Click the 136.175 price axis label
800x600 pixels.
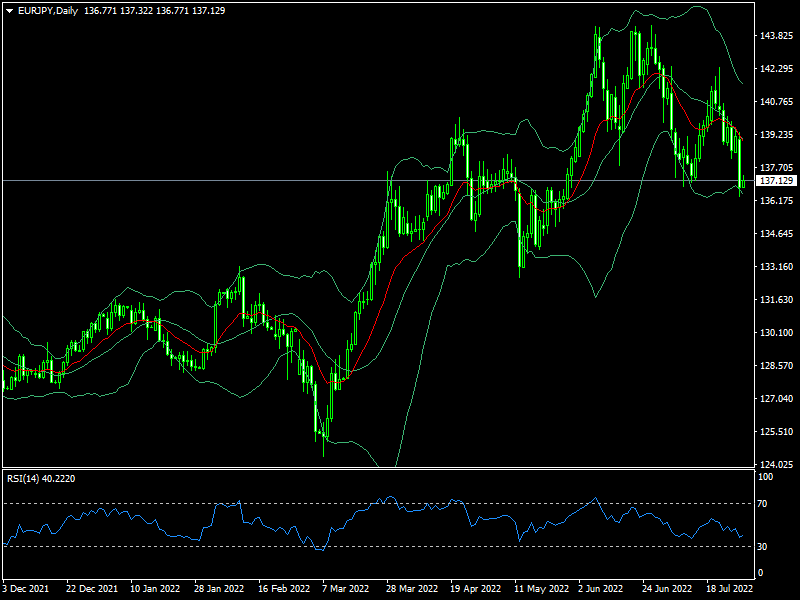[x=776, y=201]
